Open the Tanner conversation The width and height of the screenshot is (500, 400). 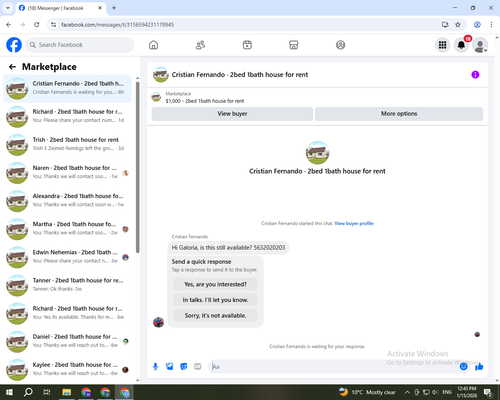point(67,285)
